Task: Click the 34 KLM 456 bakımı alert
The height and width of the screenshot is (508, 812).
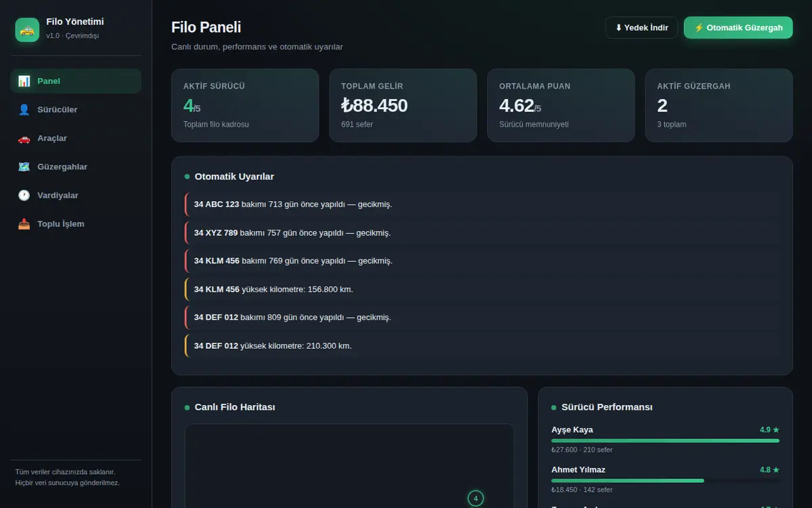Action: (482, 261)
